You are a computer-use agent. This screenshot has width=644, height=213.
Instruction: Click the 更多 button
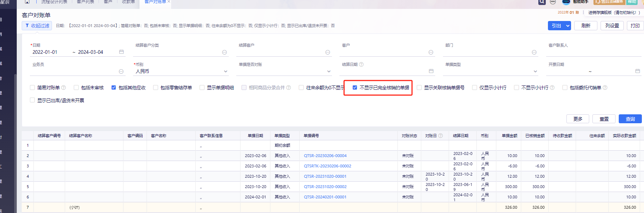pos(578,119)
